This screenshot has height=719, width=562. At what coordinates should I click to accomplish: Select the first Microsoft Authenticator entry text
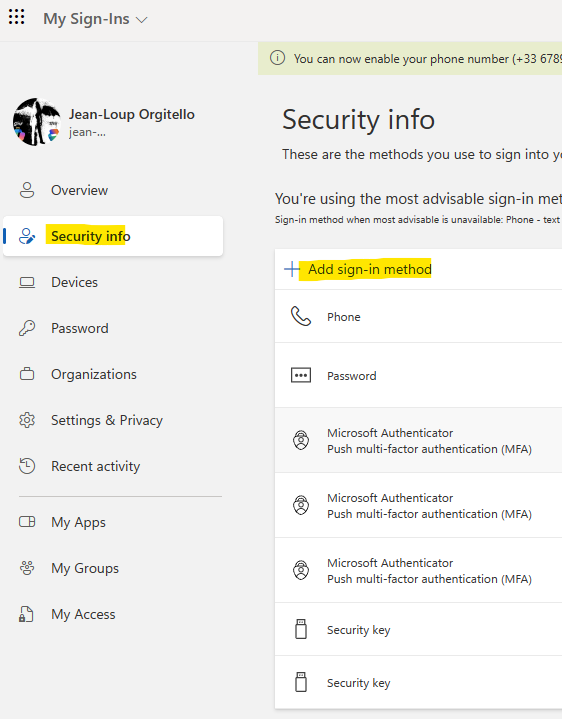point(429,441)
